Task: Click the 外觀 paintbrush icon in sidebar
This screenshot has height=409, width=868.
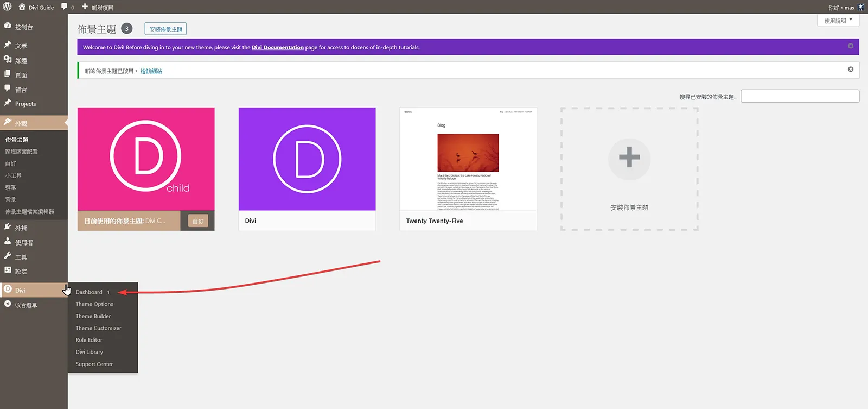Action: (x=8, y=123)
